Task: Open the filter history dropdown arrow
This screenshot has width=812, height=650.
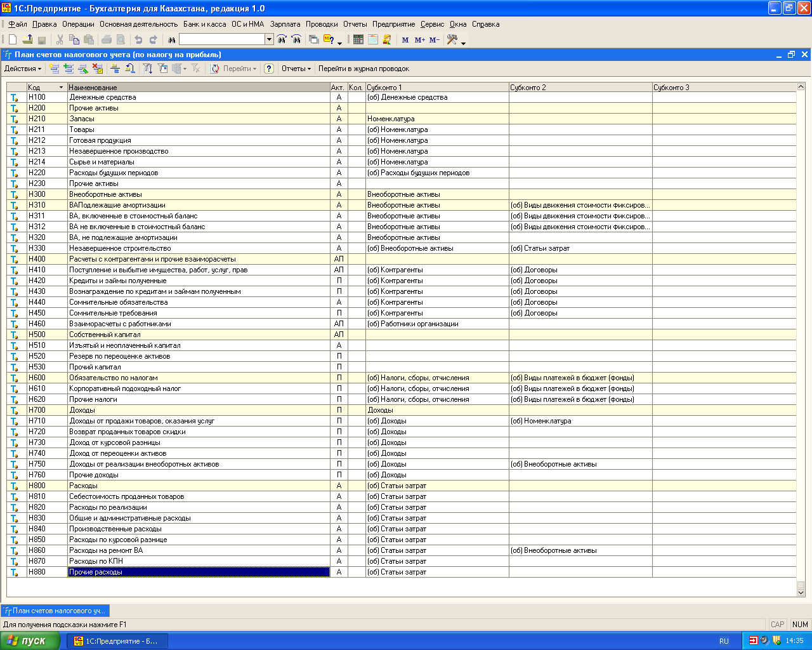Action: click(x=185, y=69)
